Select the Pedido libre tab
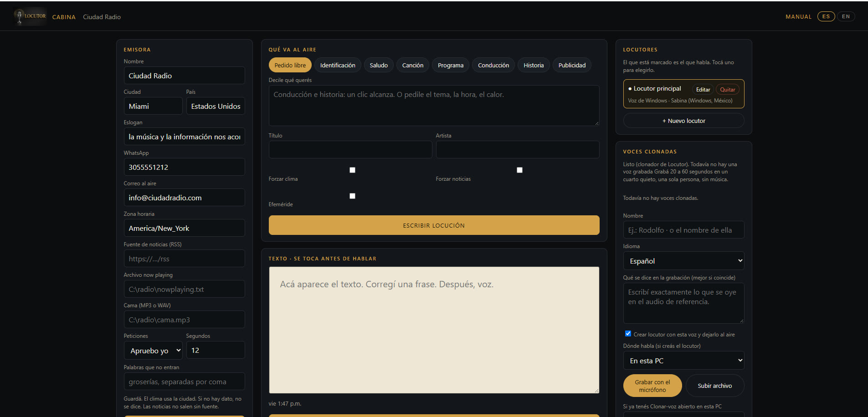 coord(290,65)
